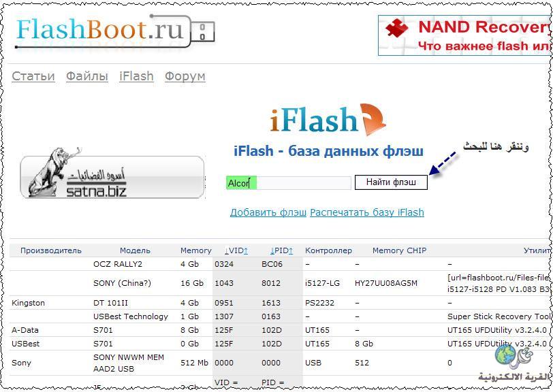
Task: Sort VID column ascending with up arrow
Action: (x=246, y=250)
